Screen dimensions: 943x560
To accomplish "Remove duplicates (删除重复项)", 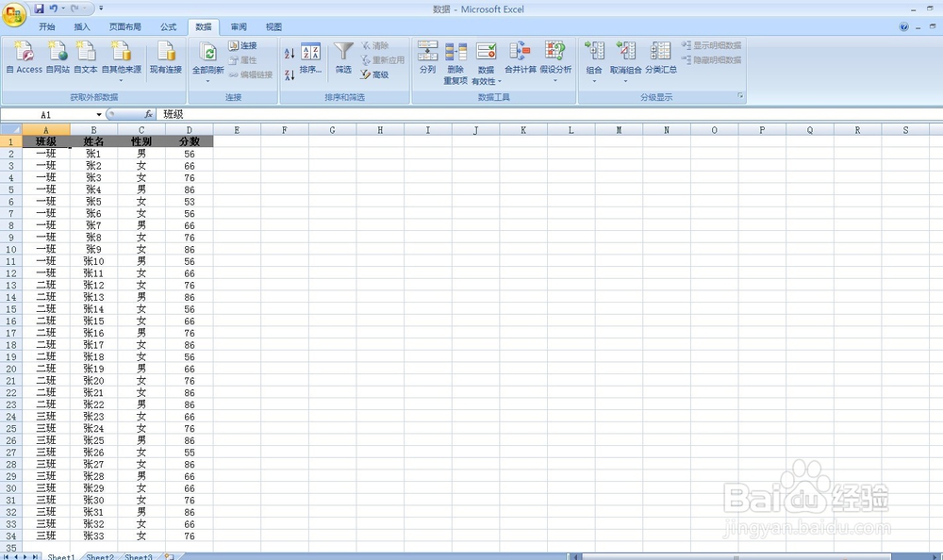I will [455, 62].
